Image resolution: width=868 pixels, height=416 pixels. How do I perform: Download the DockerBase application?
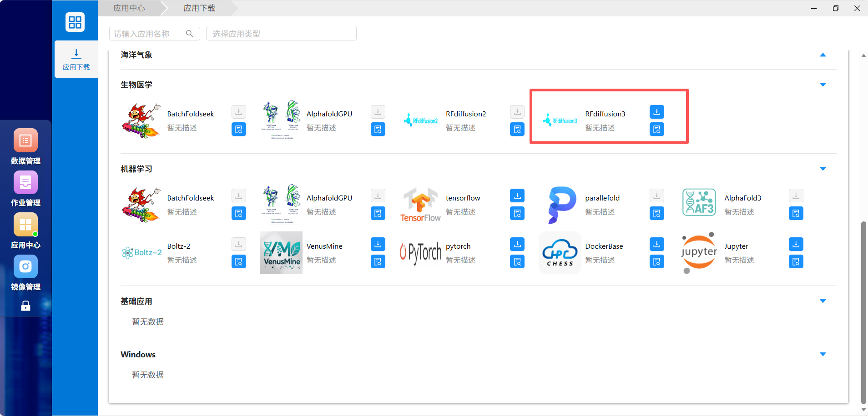[x=656, y=244]
